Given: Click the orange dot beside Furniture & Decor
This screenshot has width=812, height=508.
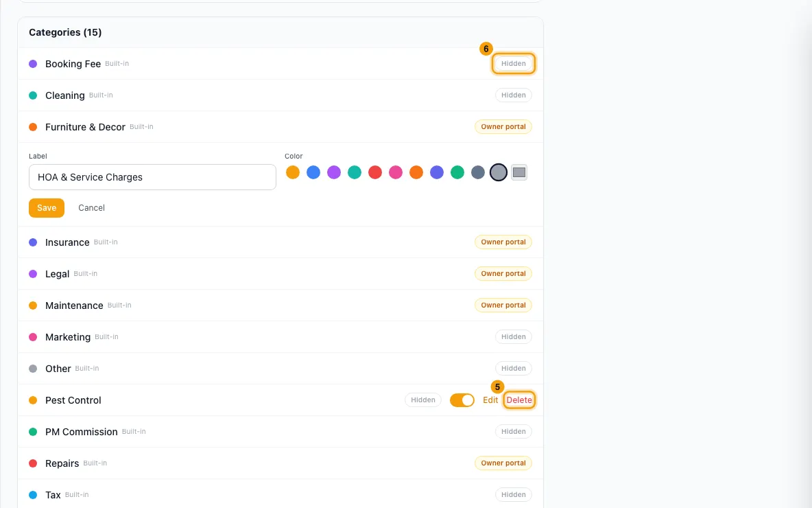Looking at the screenshot, I should [33, 127].
